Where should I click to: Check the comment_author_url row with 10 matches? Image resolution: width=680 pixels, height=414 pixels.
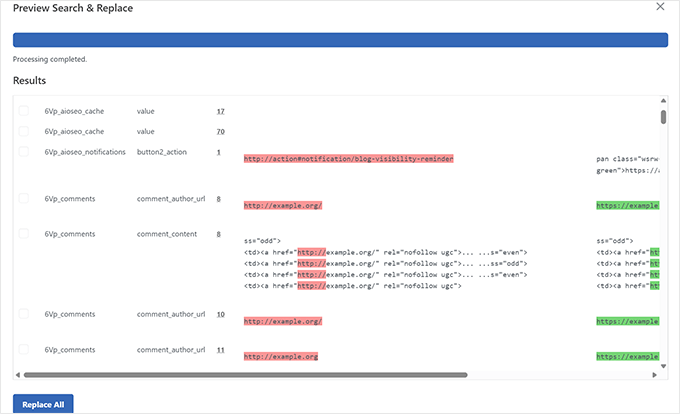pyautogui.click(x=24, y=314)
